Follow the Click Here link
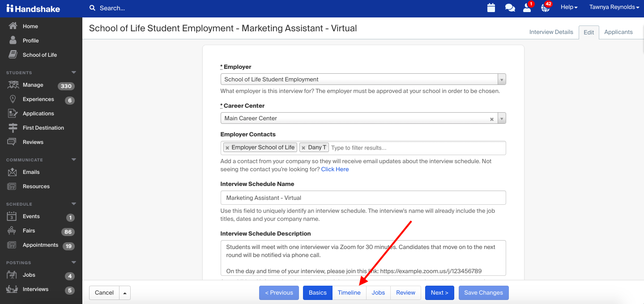Screen dimensions: 644x304 click(x=335, y=169)
